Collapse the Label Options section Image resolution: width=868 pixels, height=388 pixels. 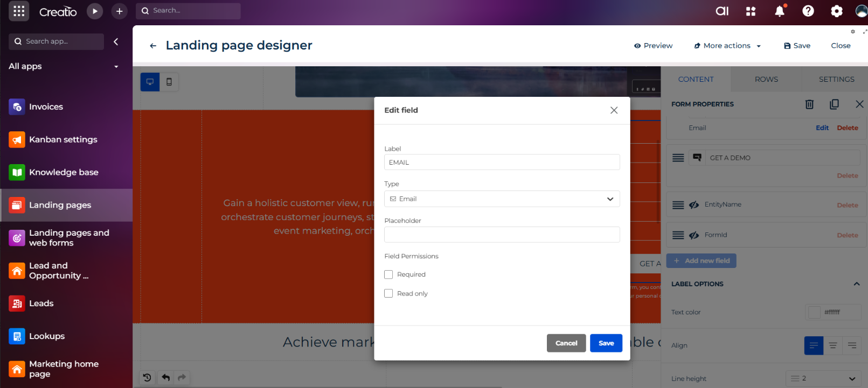pyautogui.click(x=856, y=284)
